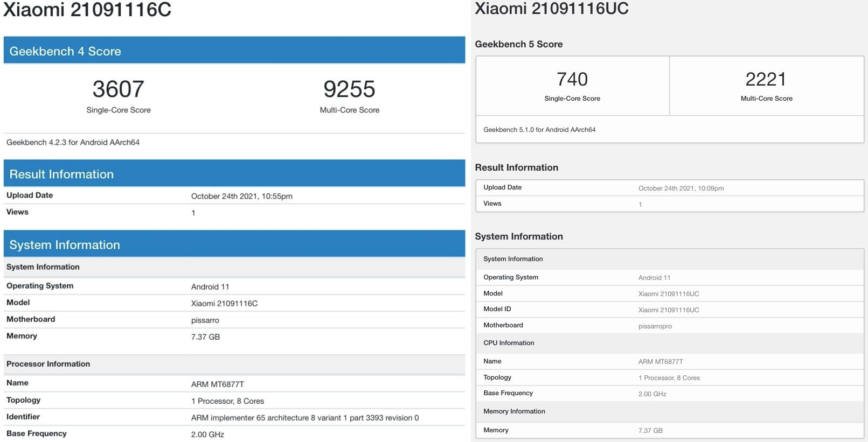868x442 pixels.
Task: Click Base Frequency label in Geekbench 5
Action: [508, 393]
